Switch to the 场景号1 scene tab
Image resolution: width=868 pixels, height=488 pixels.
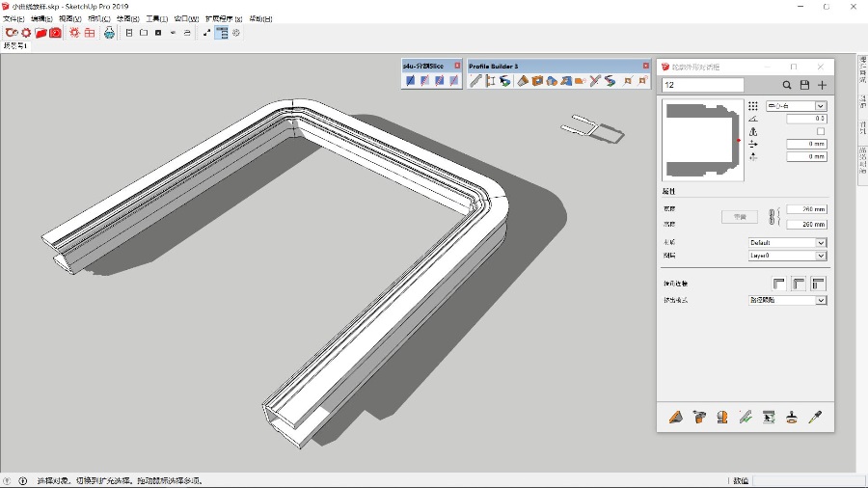pos(14,46)
